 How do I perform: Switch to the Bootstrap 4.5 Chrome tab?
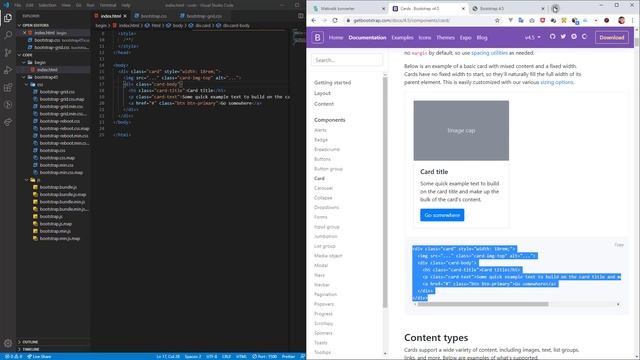[x=508, y=9]
